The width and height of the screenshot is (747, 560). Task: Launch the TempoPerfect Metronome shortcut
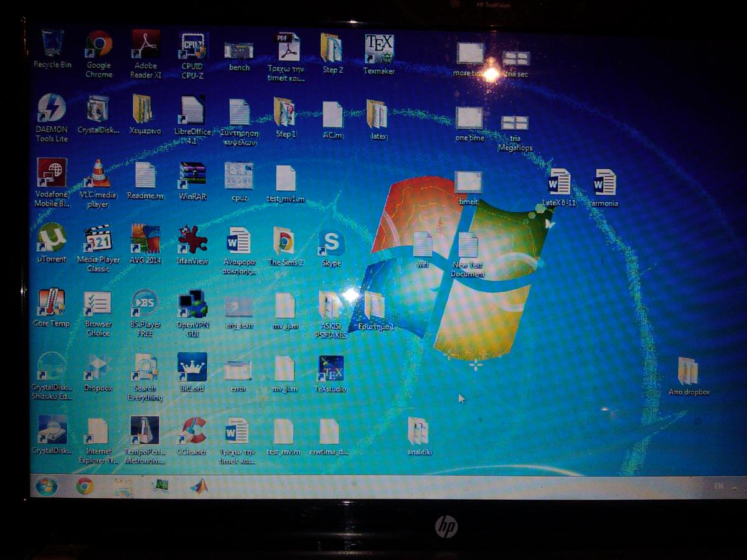coord(144,431)
